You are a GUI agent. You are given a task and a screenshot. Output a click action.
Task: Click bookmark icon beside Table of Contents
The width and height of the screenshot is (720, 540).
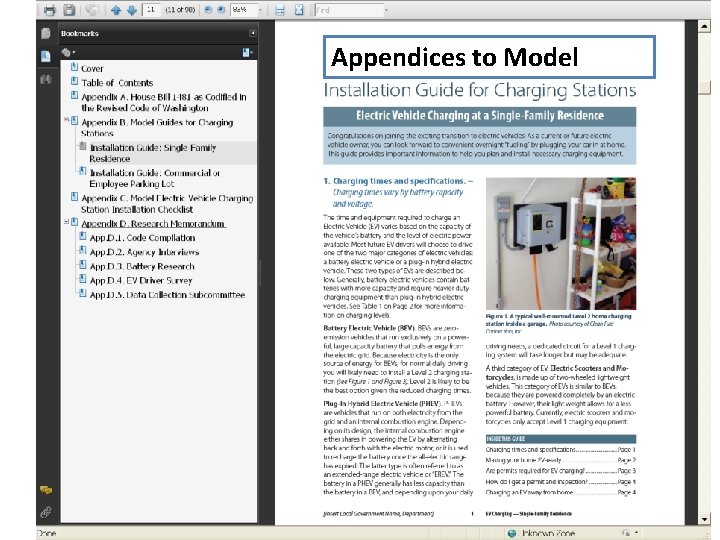(x=74, y=81)
